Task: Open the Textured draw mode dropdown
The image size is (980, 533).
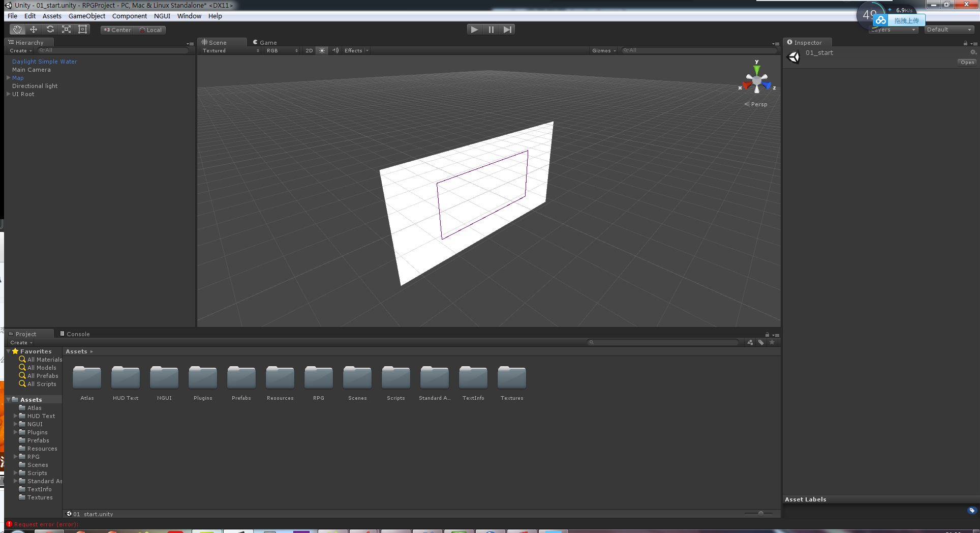Action: click(229, 50)
